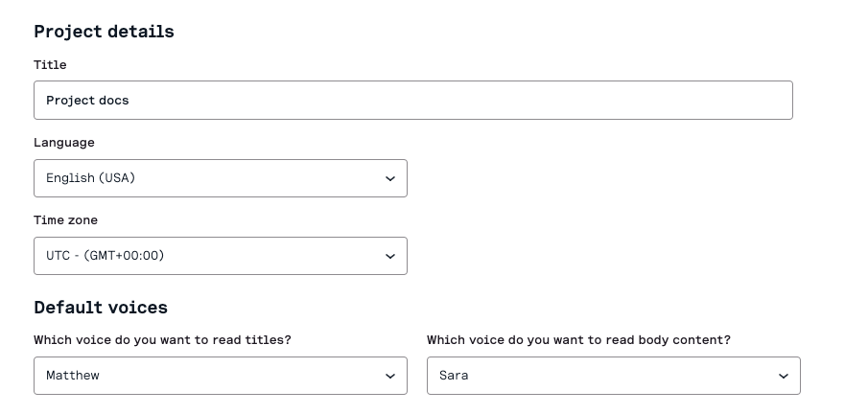Click the 'English (USA)' value text
This screenshot has height=414, width=868.
click(90, 178)
